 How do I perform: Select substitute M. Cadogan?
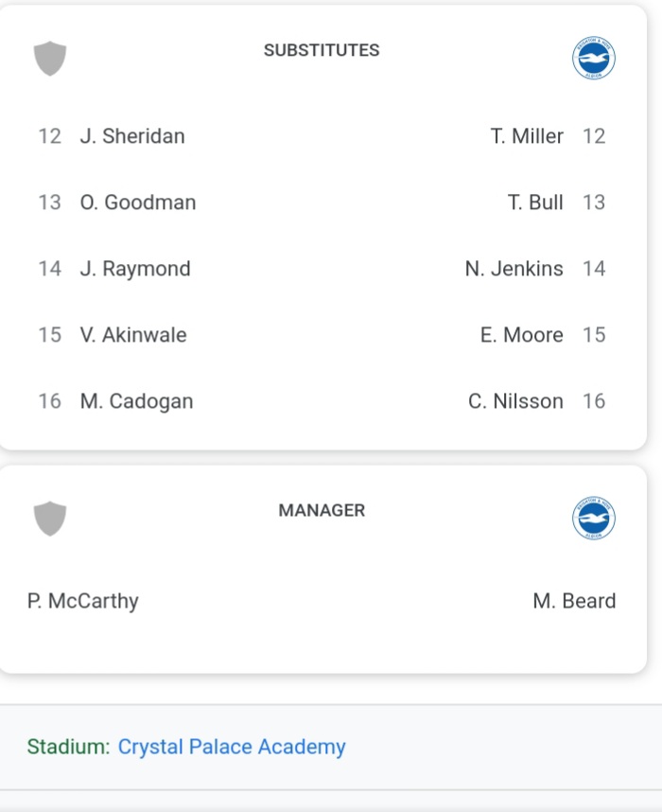(x=136, y=401)
